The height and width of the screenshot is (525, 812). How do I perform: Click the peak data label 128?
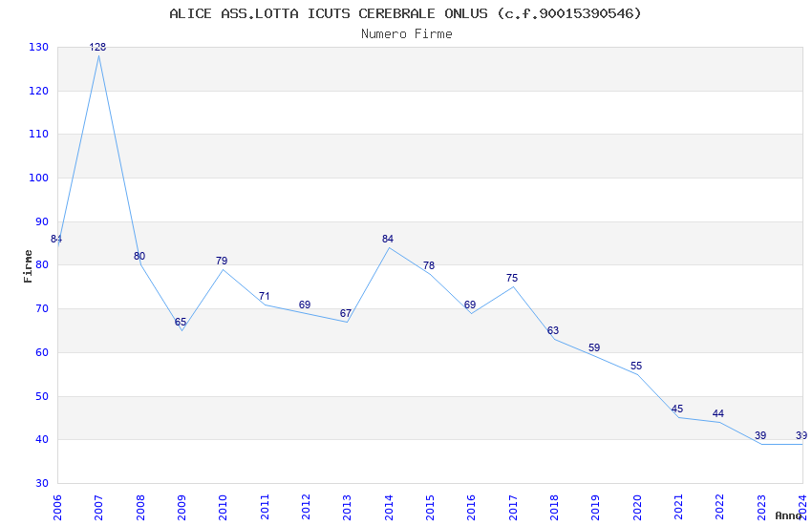pos(97,47)
